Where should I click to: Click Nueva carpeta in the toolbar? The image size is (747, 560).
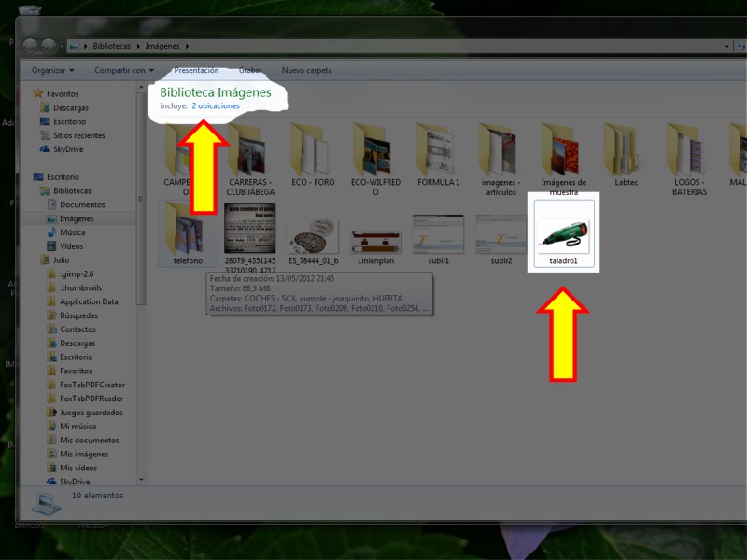click(306, 70)
